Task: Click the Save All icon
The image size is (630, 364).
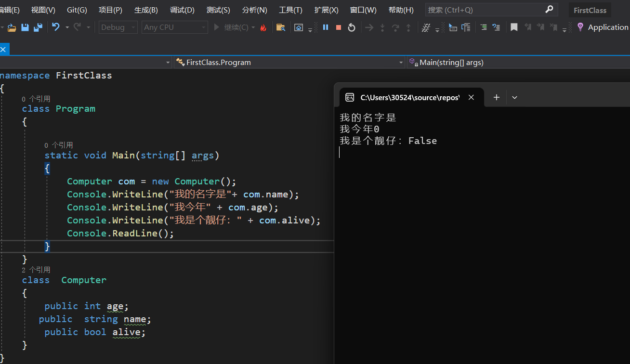Action: tap(38, 27)
